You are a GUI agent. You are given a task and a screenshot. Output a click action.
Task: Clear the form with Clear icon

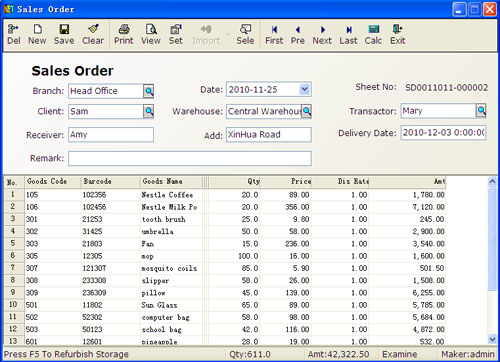tap(93, 34)
